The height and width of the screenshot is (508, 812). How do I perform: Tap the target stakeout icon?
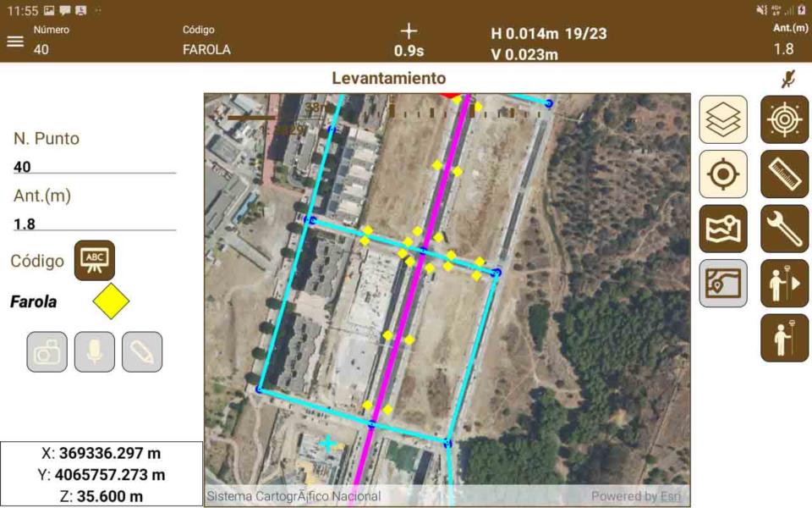pyautogui.click(x=784, y=119)
